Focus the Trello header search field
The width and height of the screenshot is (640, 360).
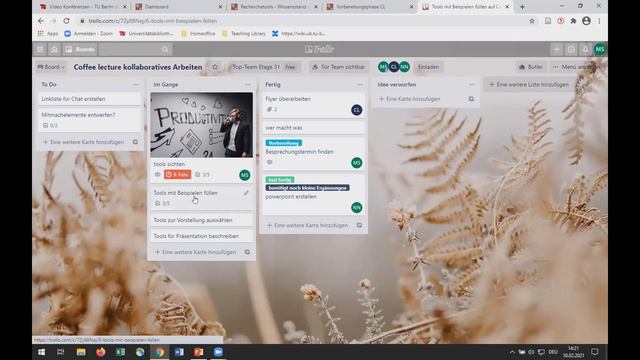click(x=136, y=49)
